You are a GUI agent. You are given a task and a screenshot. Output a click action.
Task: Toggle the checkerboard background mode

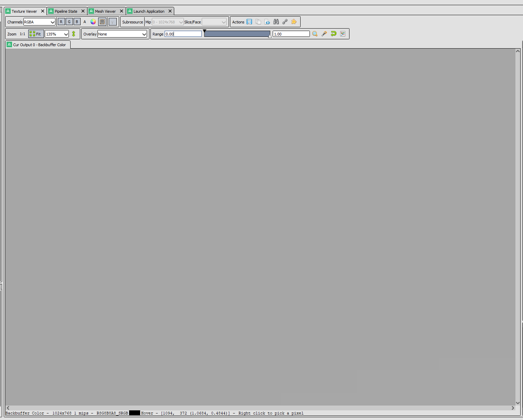tap(102, 21)
